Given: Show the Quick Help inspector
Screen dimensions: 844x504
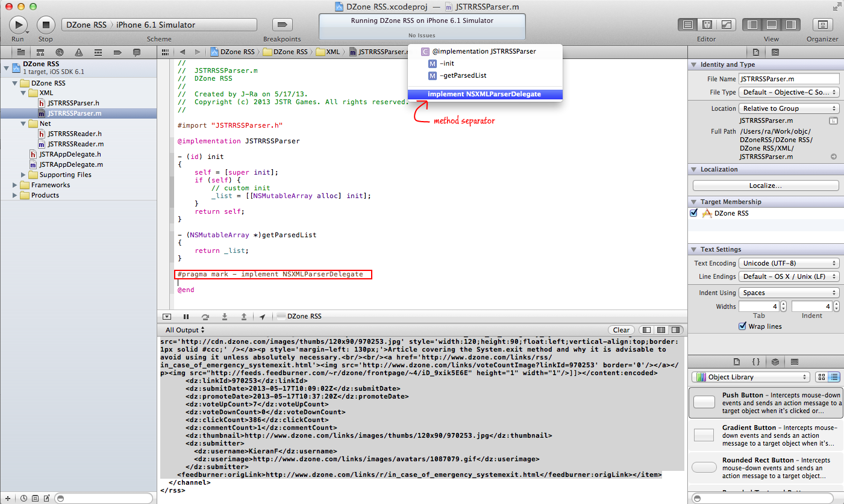Looking at the screenshot, I should tap(775, 52).
